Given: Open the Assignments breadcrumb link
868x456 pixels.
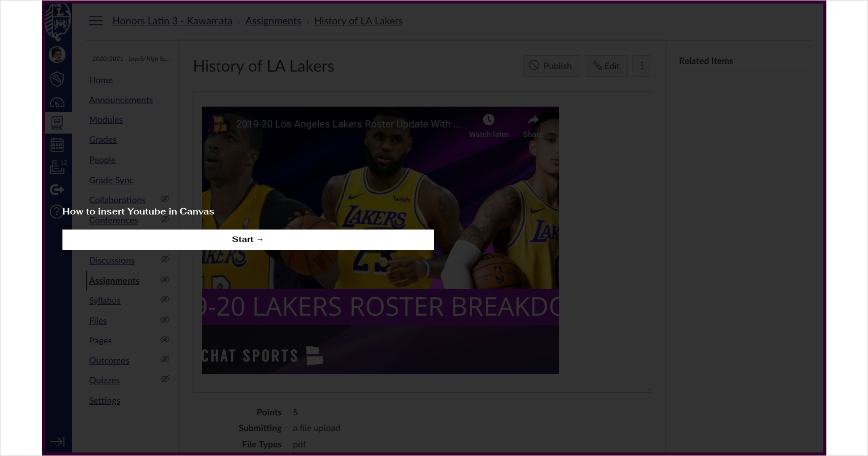Looking at the screenshot, I should 273,21.
